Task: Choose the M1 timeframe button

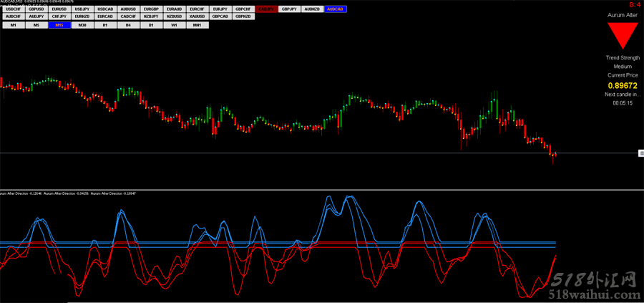Action: (x=14, y=25)
